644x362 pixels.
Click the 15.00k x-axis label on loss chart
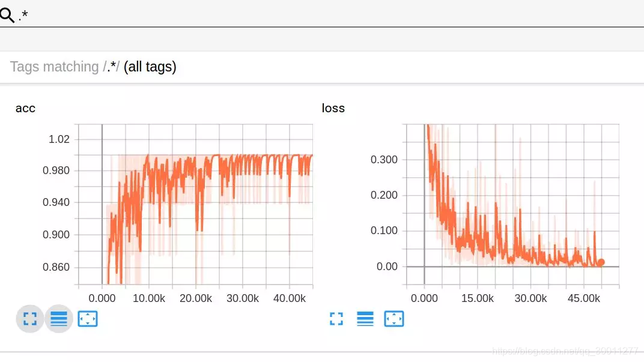[x=477, y=298]
